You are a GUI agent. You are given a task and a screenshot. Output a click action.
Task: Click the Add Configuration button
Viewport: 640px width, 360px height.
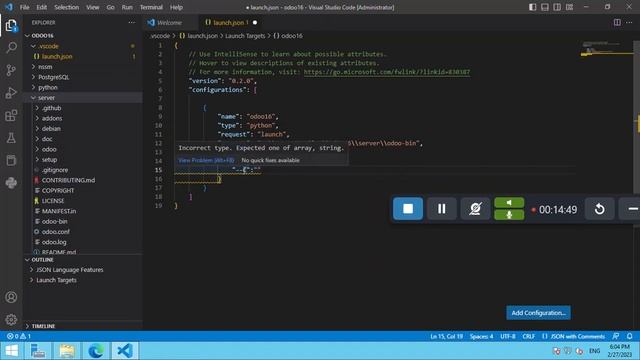(x=538, y=313)
